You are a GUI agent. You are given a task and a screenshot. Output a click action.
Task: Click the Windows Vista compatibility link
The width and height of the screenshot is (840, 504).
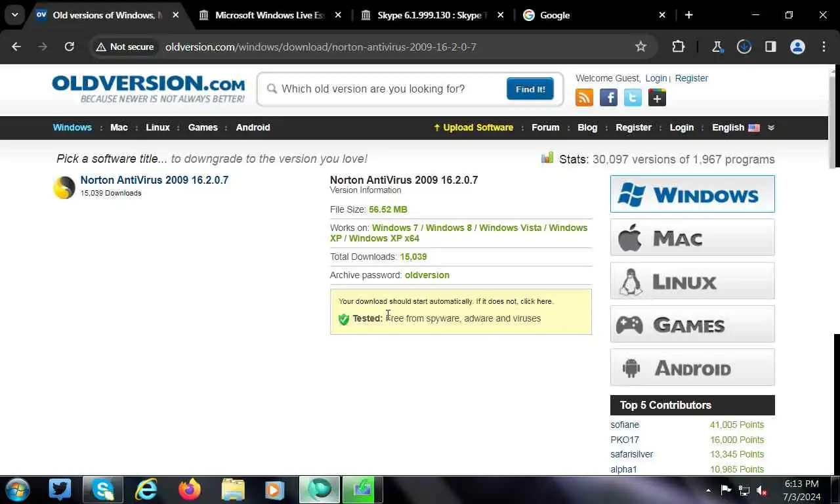tap(511, 228)
